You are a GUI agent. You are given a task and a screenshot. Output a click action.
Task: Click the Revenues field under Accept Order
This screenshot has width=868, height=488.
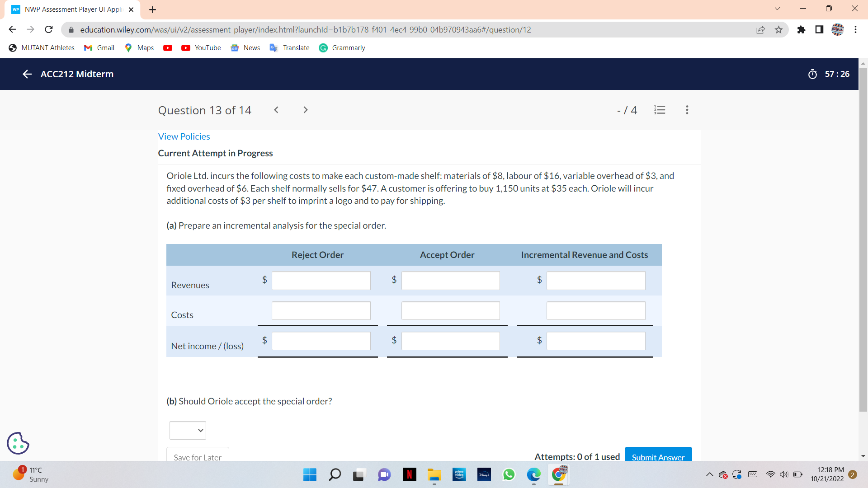point(450,280)
